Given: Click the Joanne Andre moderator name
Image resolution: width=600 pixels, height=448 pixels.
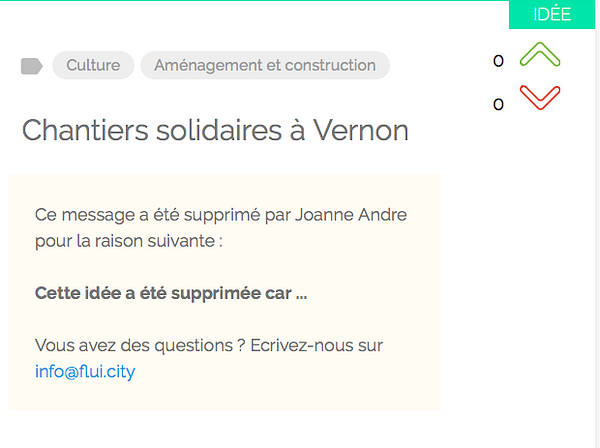Looking at the screenshot, I should [351, 215].
